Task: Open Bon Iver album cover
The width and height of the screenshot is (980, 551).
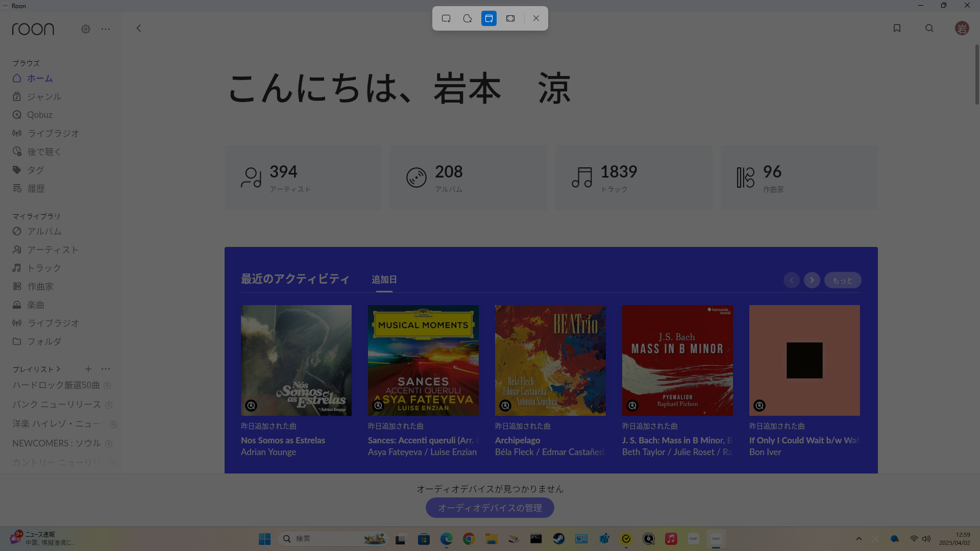Action: [804, 360]
